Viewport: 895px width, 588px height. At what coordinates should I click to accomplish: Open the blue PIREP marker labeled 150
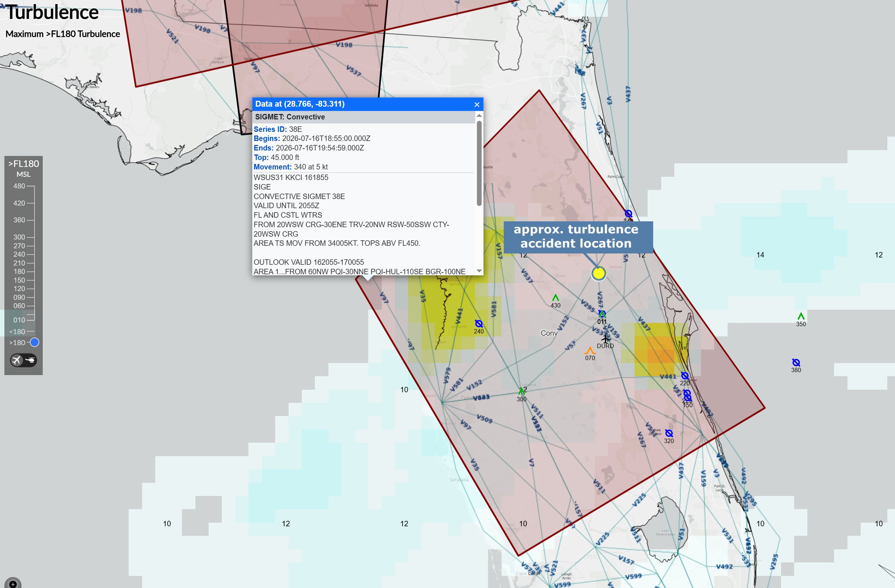(688, 398)
